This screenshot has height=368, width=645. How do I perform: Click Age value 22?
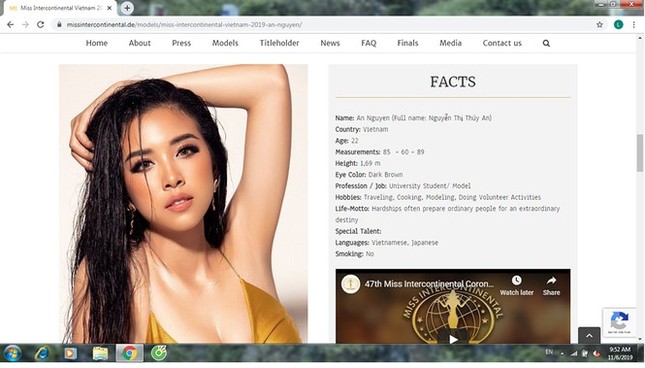coord(355,141)
